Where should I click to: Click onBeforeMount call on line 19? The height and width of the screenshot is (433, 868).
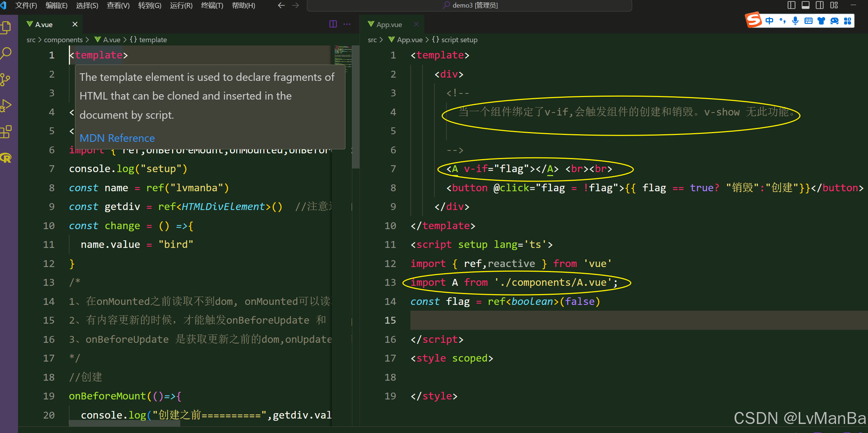coord(107,396)
